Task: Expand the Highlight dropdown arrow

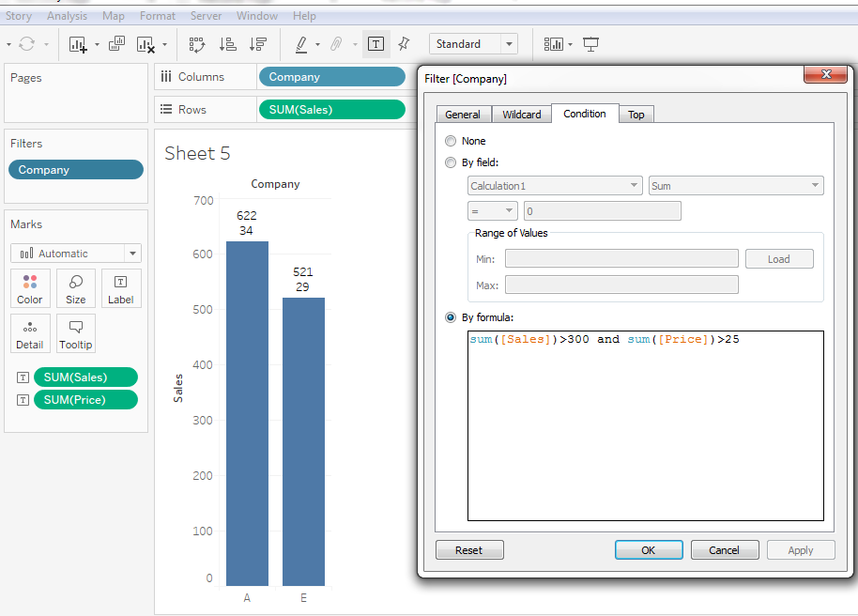Action: pos(317,44)
